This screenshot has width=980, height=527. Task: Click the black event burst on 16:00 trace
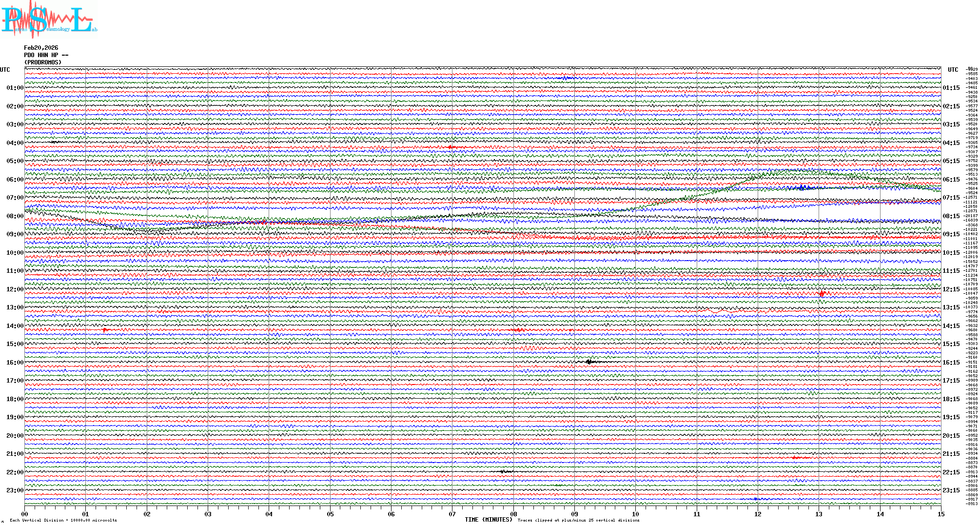pos(589,362)
